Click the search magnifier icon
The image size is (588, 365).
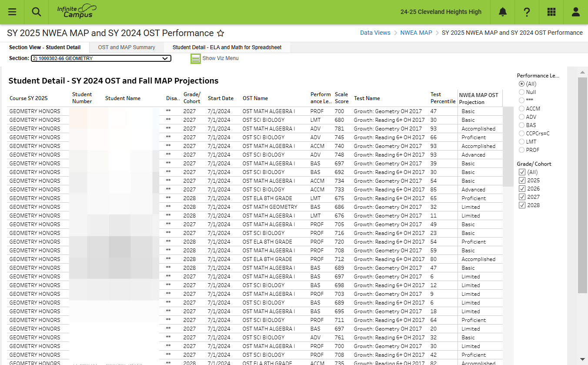click(37, 12)
